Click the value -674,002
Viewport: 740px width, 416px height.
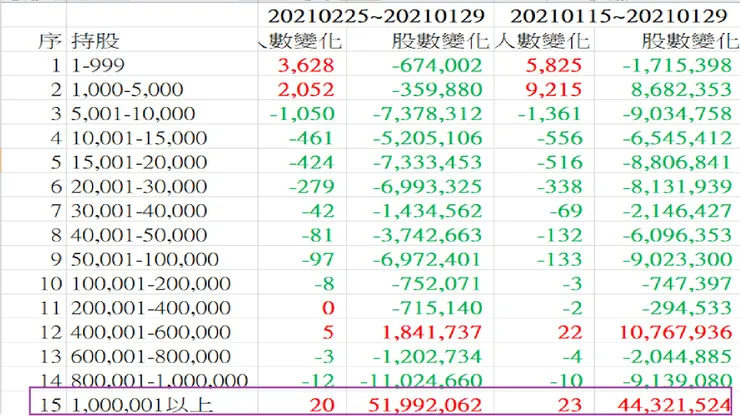click(437, 65)
